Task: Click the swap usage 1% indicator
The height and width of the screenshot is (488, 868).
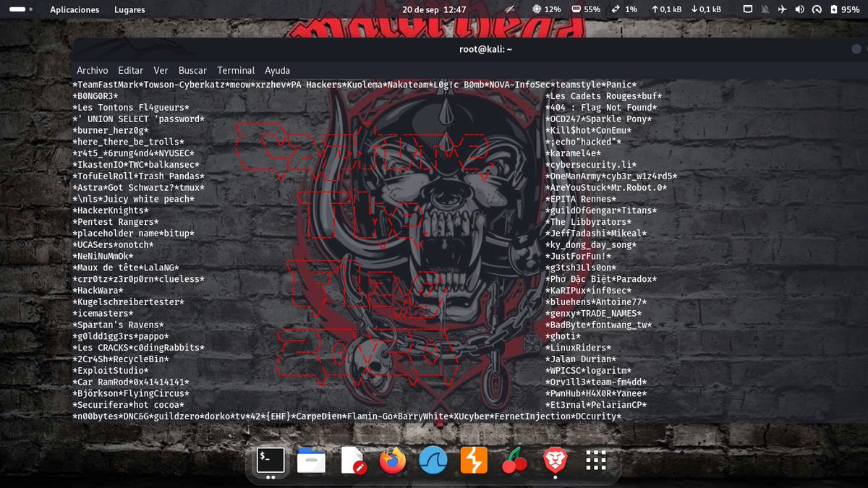Action: coord(624,9)
